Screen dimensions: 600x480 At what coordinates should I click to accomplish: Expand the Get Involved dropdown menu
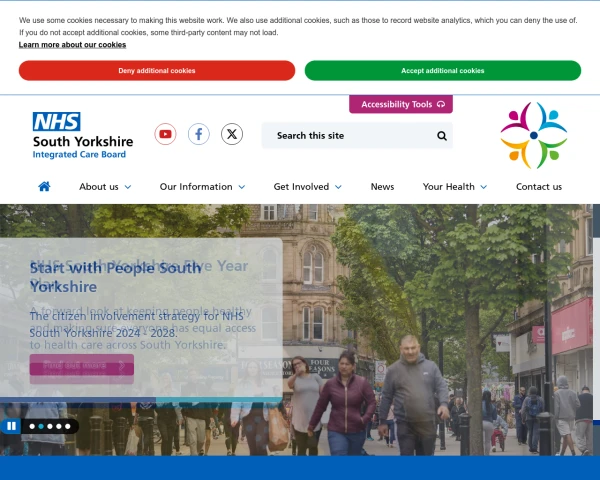308,187
